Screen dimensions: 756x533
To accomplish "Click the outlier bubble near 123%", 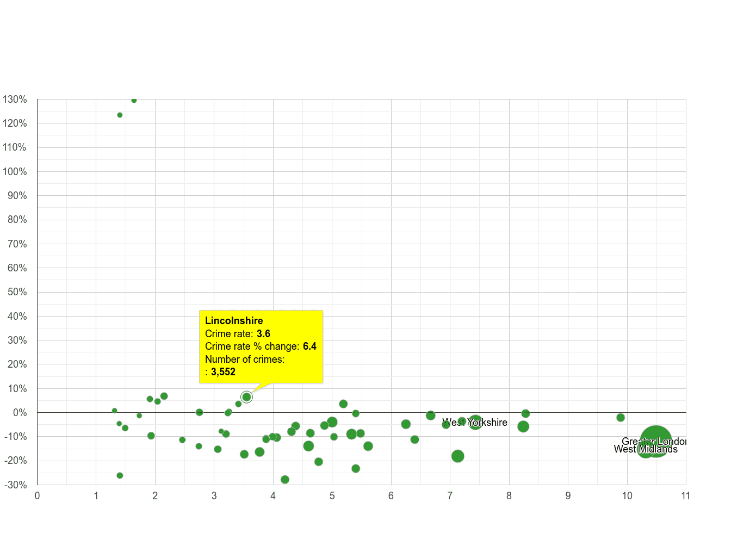I will click(120, 115).
